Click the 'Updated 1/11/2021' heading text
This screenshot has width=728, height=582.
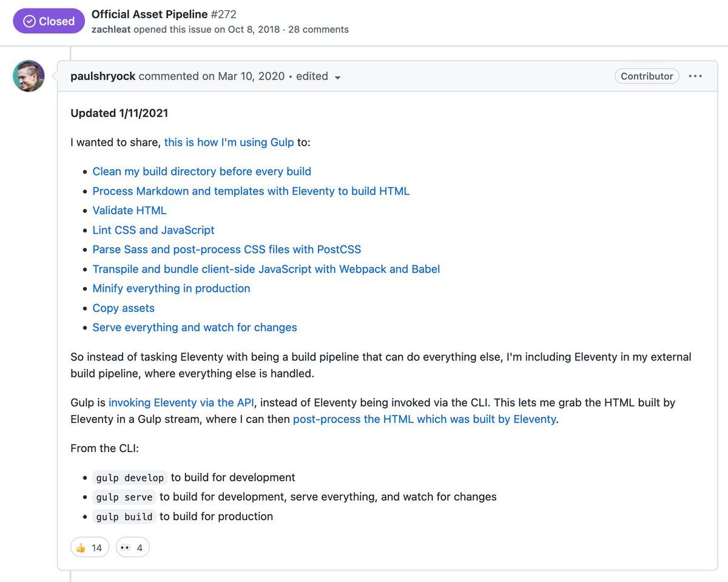tap(119, 113)
